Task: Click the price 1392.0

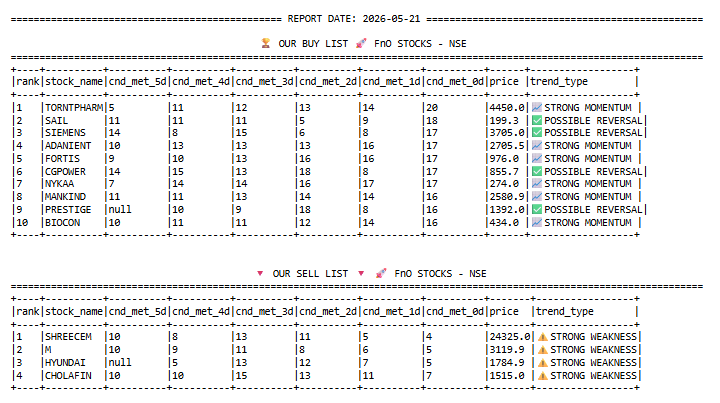Action: (507, 209)
